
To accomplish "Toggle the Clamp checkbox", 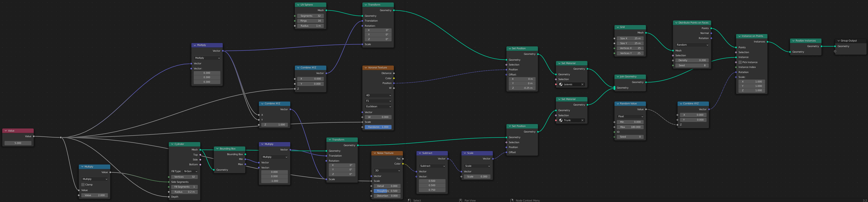I will pos(83,185).
